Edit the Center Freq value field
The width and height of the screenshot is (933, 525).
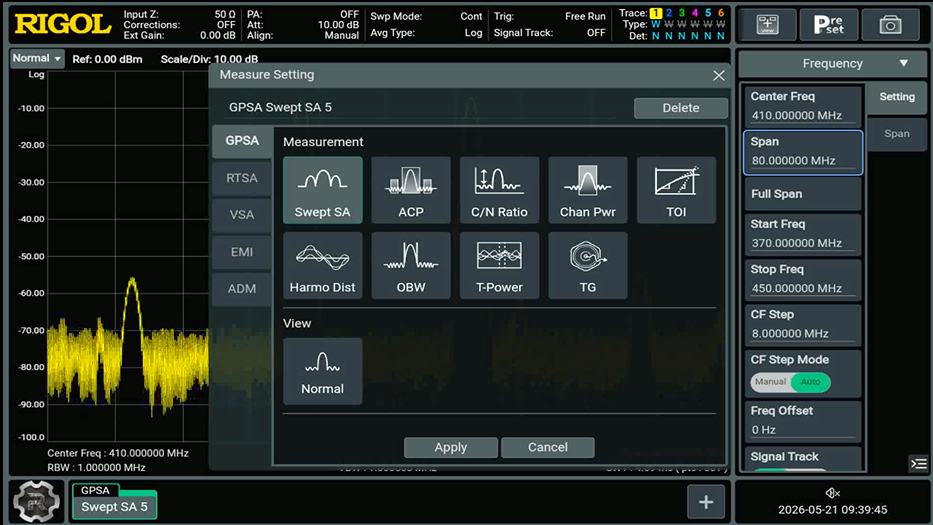pos(803,106)
